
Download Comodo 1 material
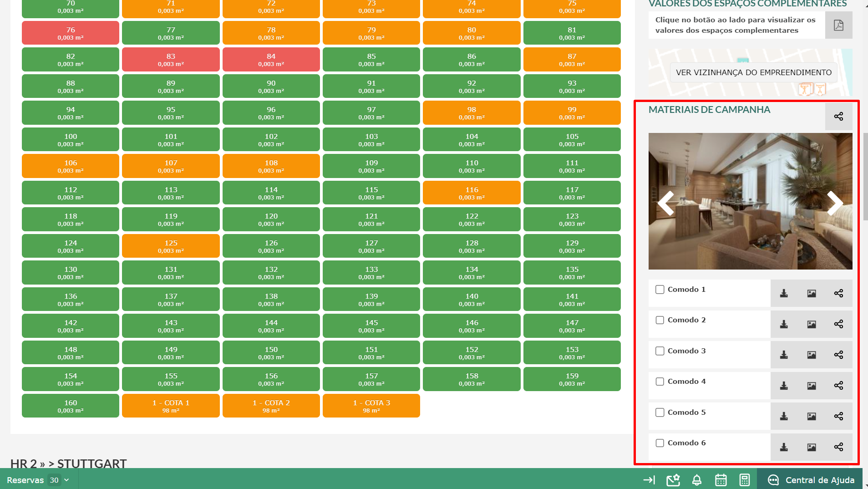click(784, 293)
